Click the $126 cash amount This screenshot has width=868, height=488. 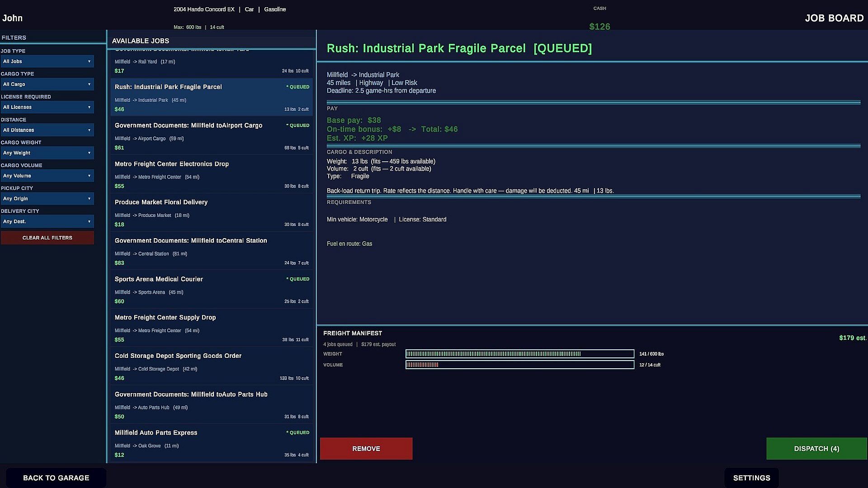(x=599, y=27)
